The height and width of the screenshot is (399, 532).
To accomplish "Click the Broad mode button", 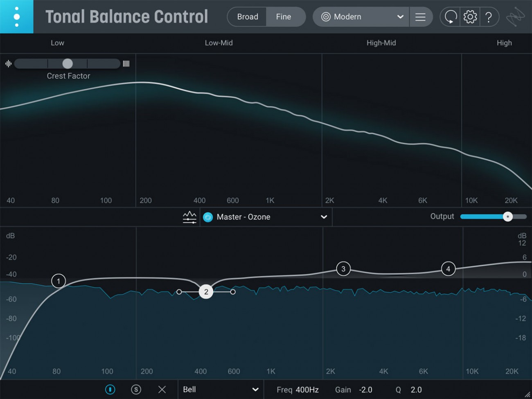I will click(247, 17).
